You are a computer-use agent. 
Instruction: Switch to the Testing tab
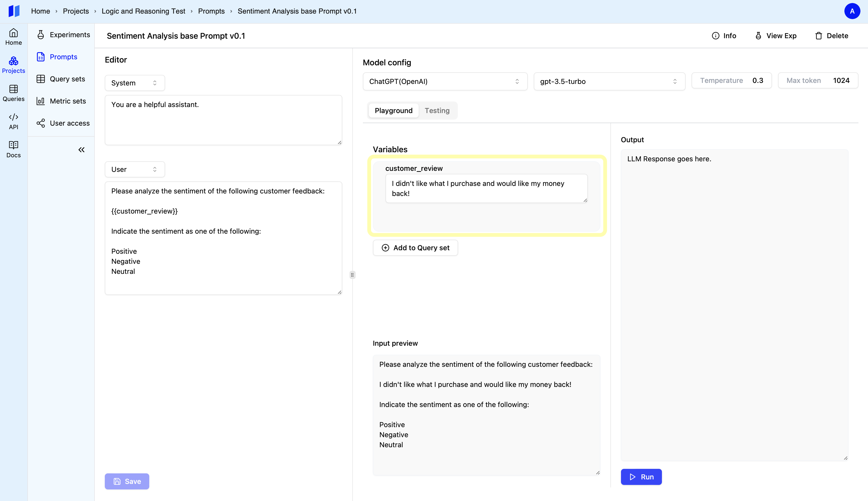tap(437, 111)
